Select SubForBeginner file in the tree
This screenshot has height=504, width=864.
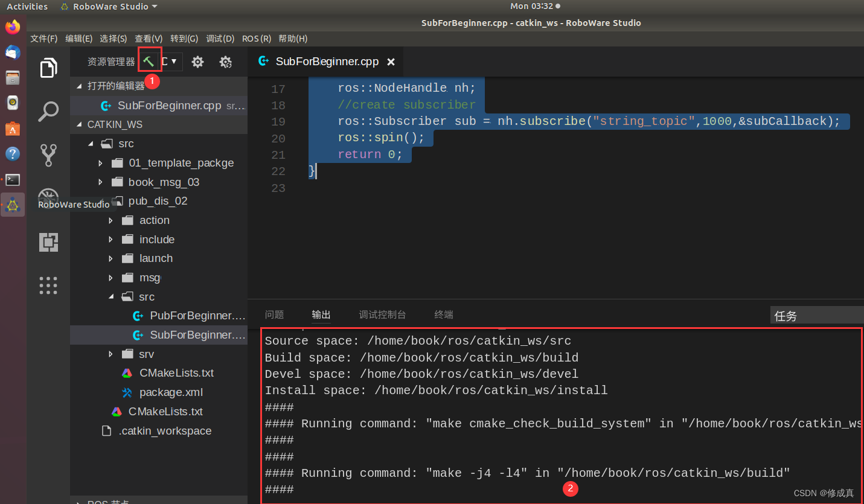click(159, 335)
